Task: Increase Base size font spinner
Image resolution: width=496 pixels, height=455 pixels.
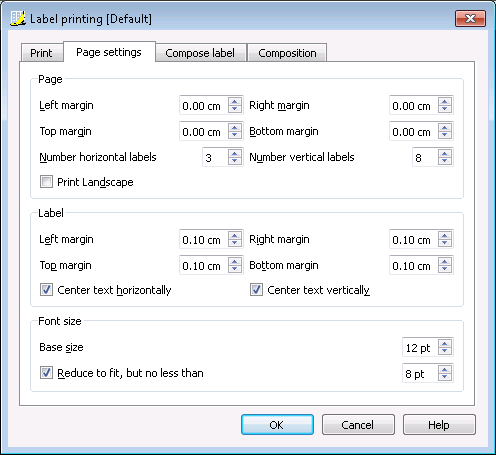Action: point(445,343)
